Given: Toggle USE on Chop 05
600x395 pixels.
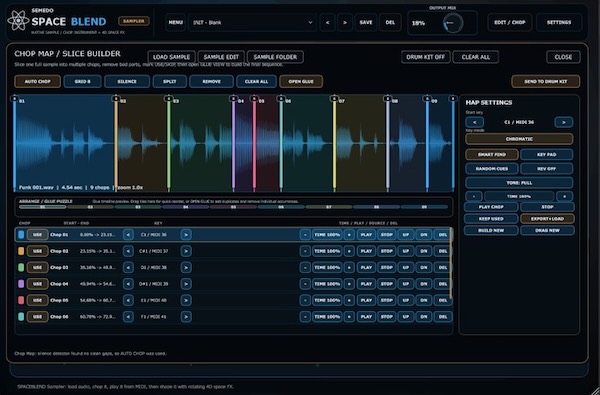Looking at the screenshot, I should point(37,300).
